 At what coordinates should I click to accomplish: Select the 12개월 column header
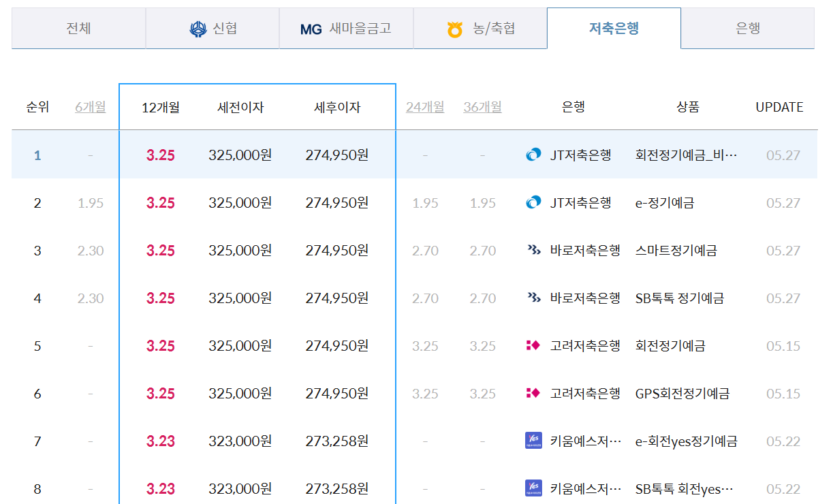161,107
